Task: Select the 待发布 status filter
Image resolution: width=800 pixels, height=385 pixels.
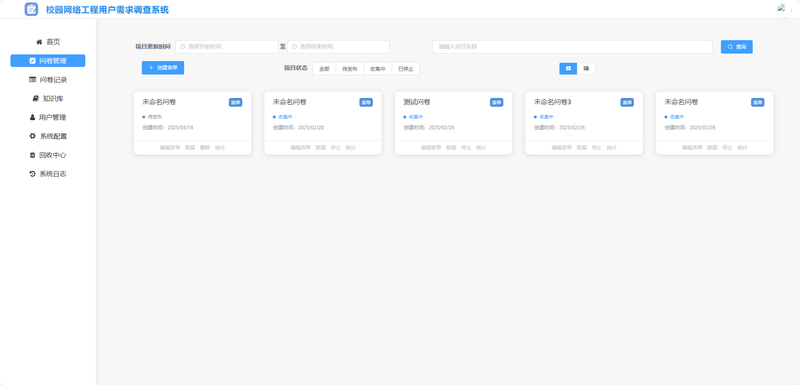Action: (349, 69)
